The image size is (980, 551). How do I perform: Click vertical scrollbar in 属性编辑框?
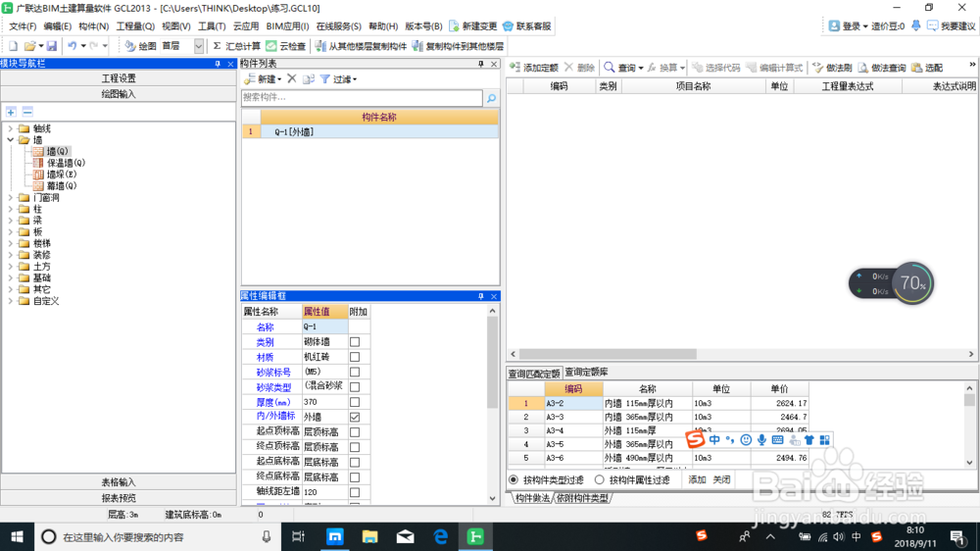[493, 363]
